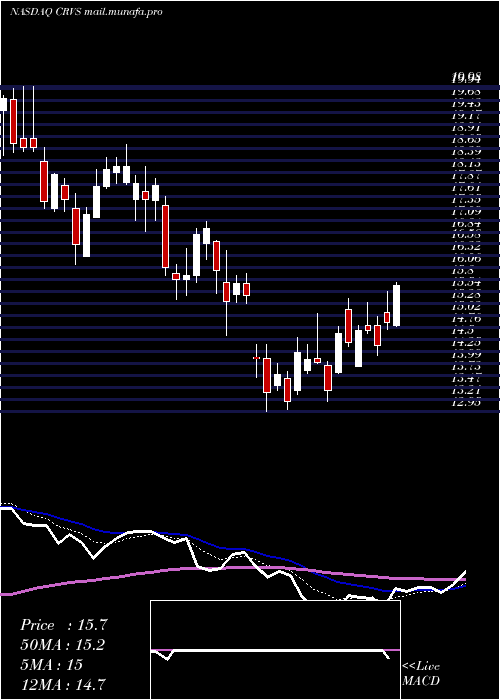Click the 16.06 price axis label
This screenshot has width=500, height=700.
tap(466, 259)
